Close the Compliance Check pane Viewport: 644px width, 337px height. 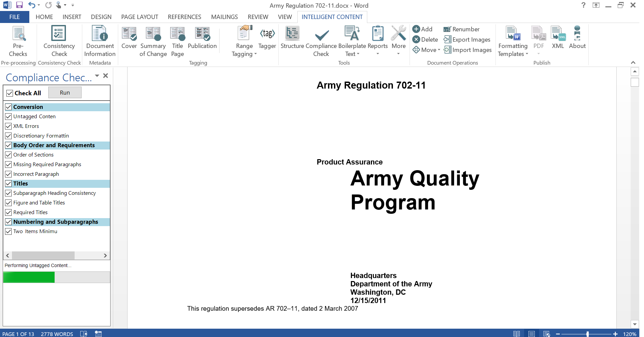click(x=106, y=76)
